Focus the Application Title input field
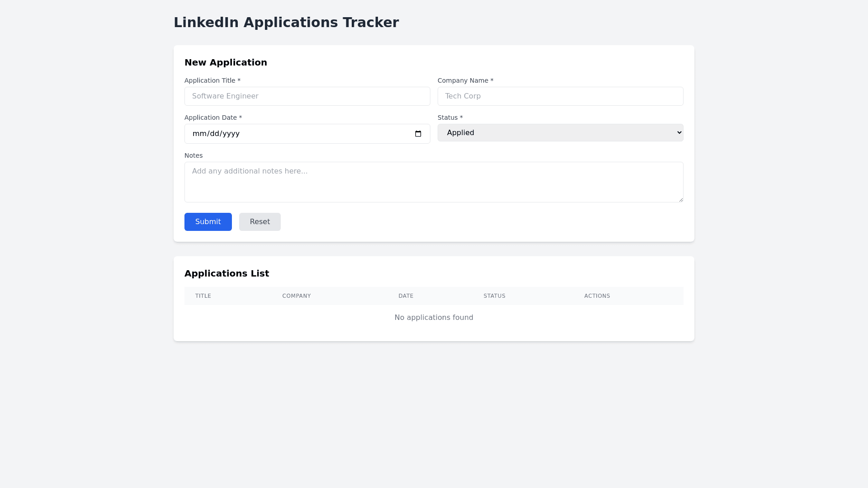 point(307,96)
